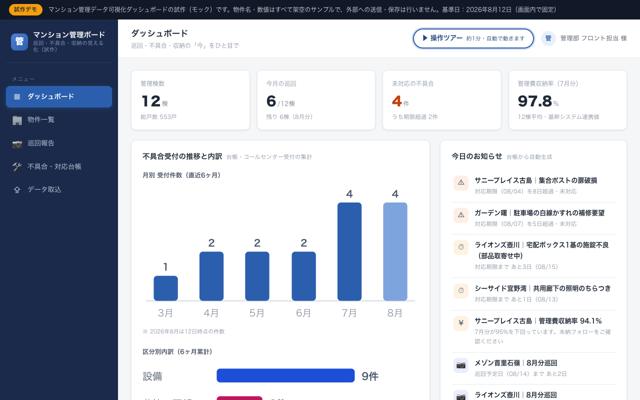
Task: Click the warning icon beside サニープレイス古島 集合ポスト notice
Action: tap(461, 183)
